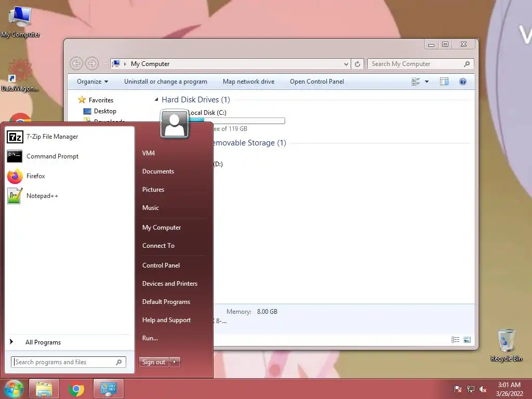Click the Removable Storage group header
The width and height of the screenshot is (532, 399).
249,143
